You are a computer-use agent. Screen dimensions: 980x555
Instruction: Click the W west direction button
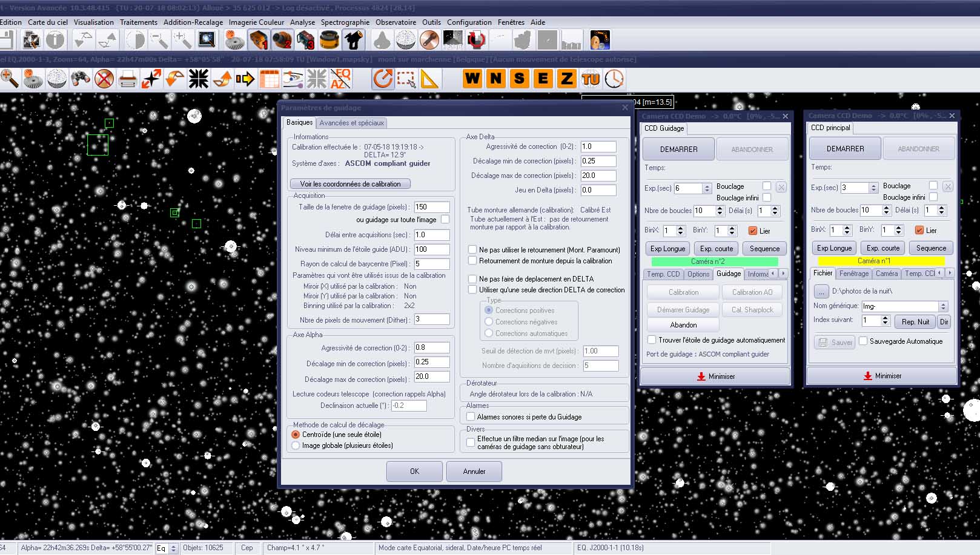472,79
